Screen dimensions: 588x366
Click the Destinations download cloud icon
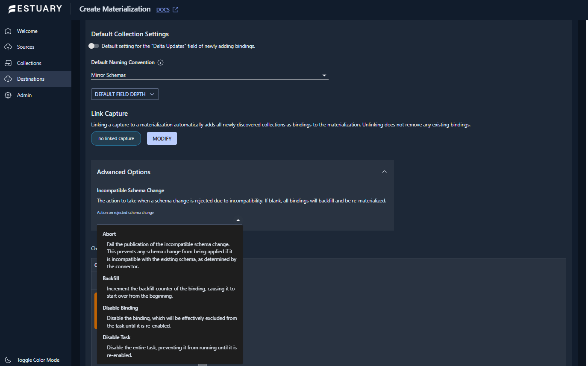pos(8,79)
